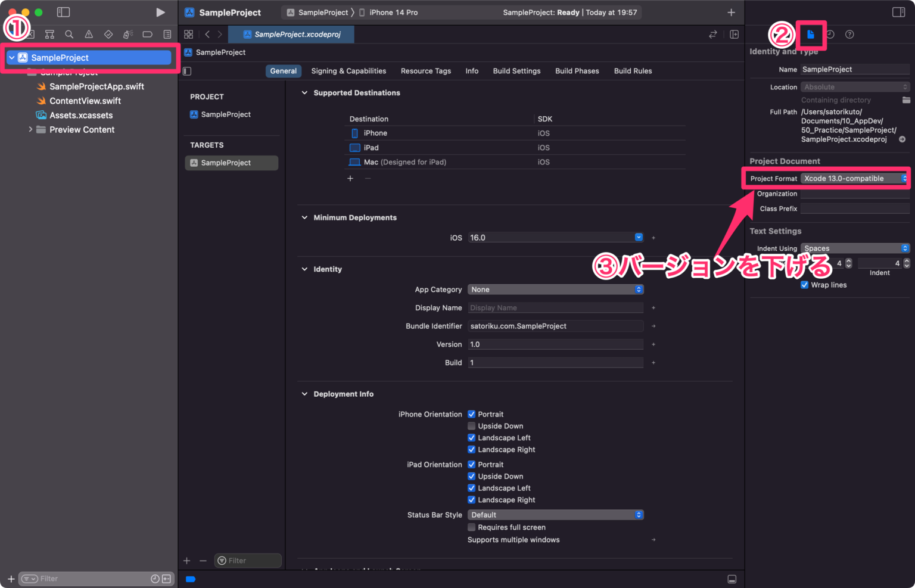Open the Quick Help inspector question mark
The image size is (915, 588).
pos(849,35)
